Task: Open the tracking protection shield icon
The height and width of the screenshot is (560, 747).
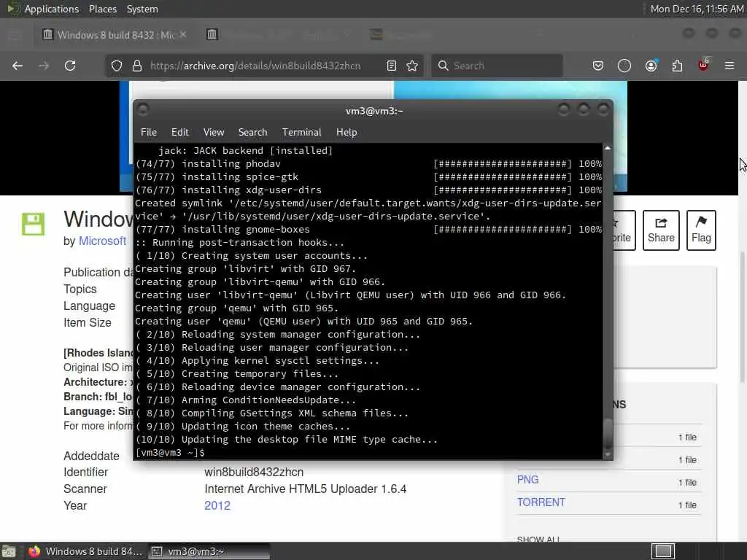Action: coord(117,66)
